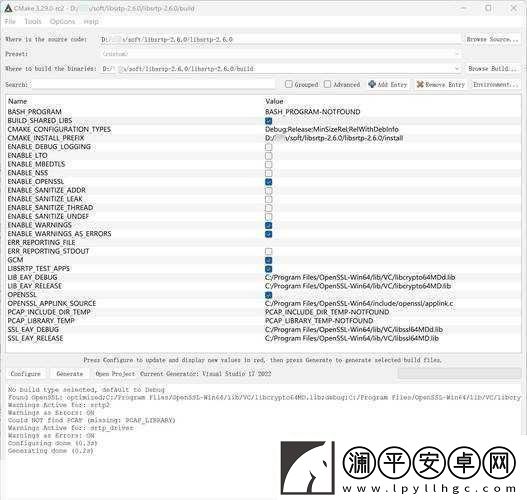527x500 pixels.
Task: Enable ENABLE_SANITIZE_LEAK checkbox
Action: pyautogui.click(x=268, y=199)
